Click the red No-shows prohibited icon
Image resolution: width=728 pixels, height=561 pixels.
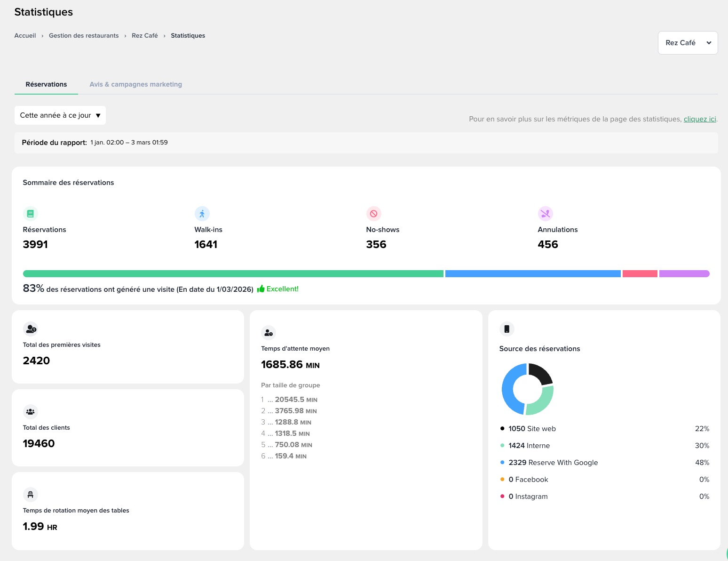(x=373, y=214)
